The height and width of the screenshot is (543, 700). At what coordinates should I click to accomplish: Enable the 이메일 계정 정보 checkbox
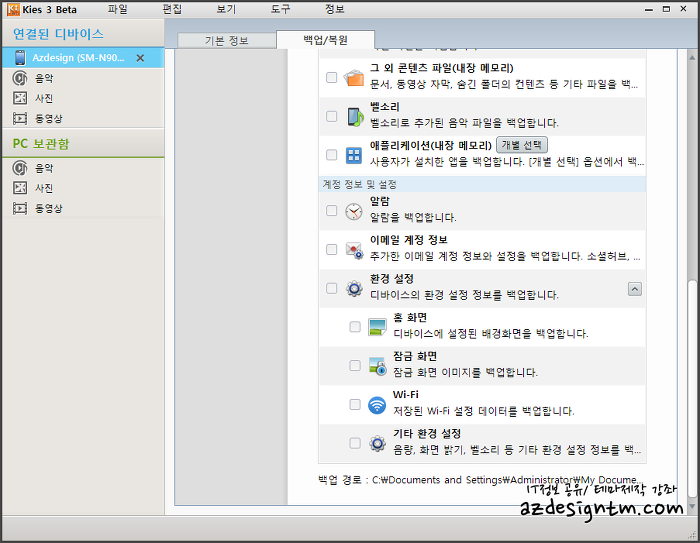[331, 249]
